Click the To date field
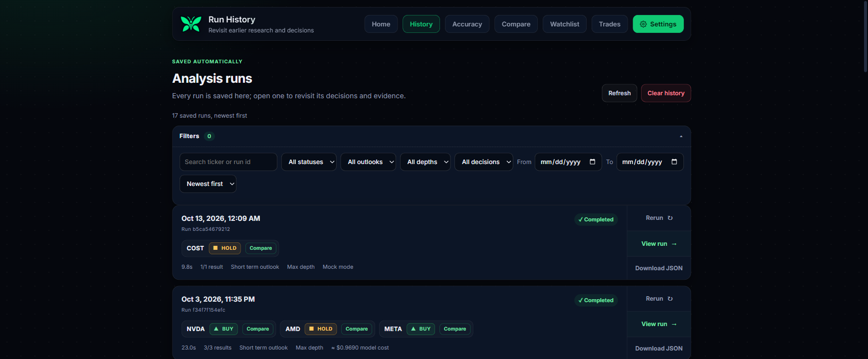The height and width of the screenshot is (359, 868). pos(650,162)
